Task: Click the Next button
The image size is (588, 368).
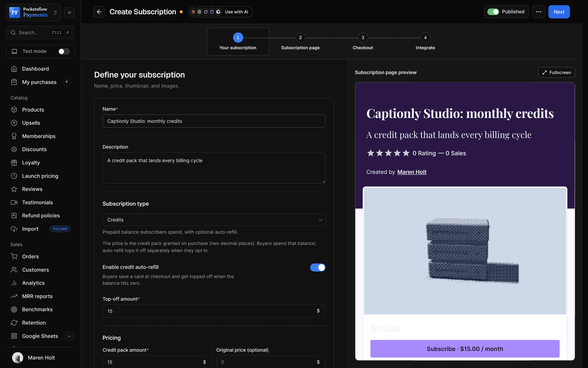Action: click(x=559, y=12)
